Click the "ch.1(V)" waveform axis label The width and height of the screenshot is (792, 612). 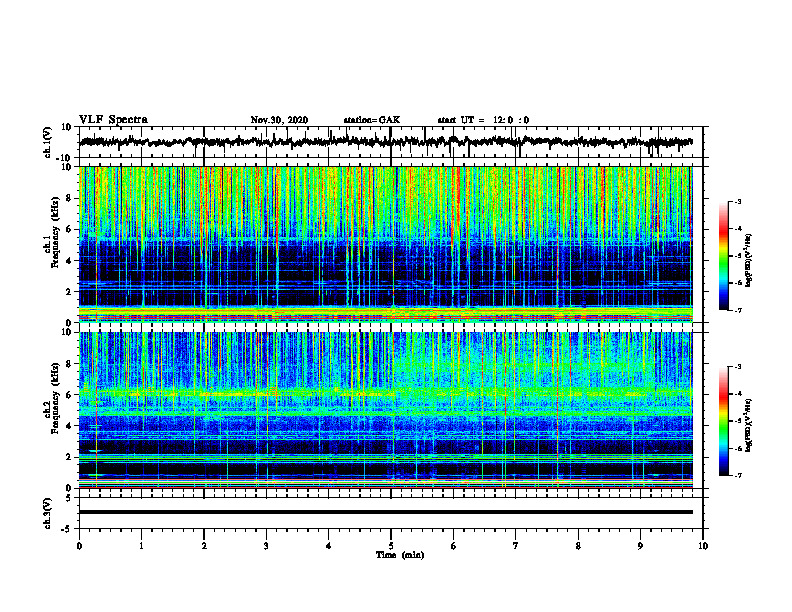click(48, 142)
